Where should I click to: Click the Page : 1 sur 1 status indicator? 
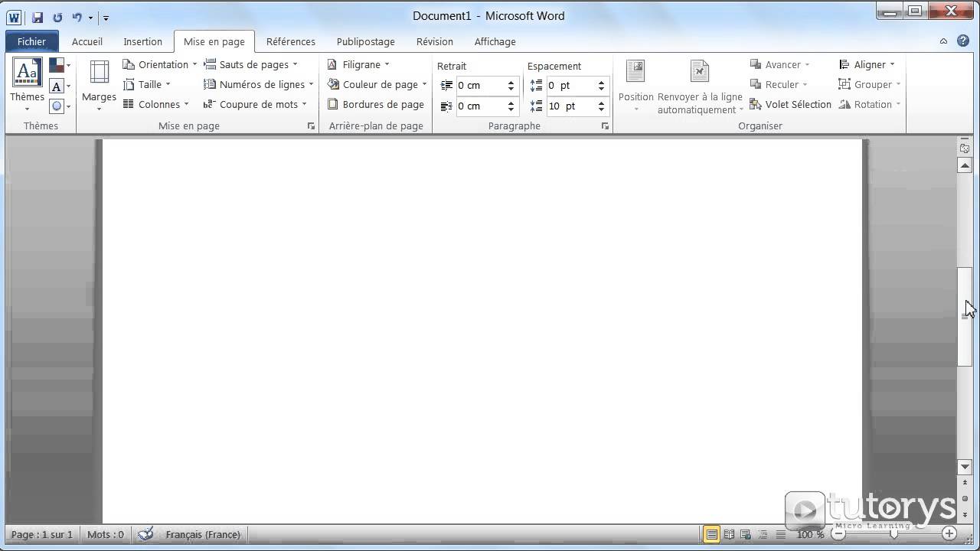pos(42,534)
